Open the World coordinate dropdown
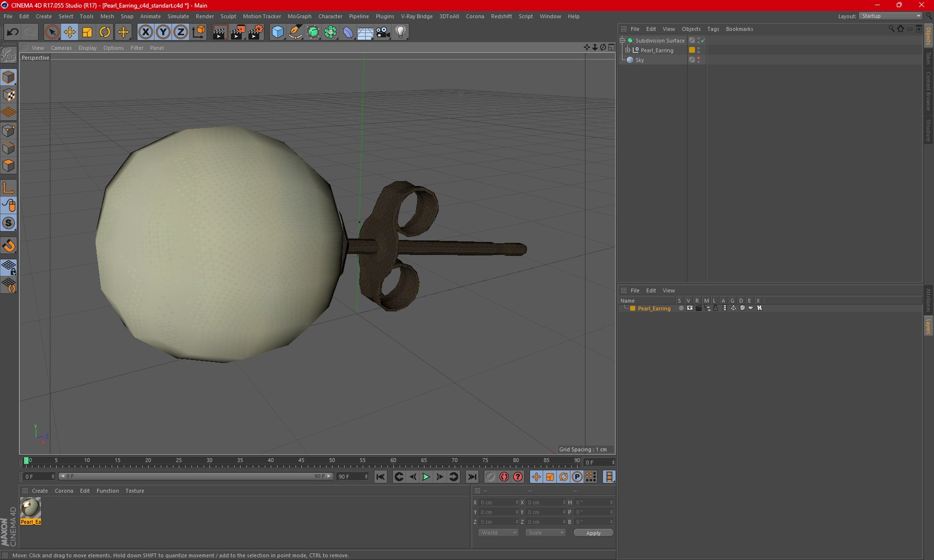934x560 pixels. (x=498, y=533)
